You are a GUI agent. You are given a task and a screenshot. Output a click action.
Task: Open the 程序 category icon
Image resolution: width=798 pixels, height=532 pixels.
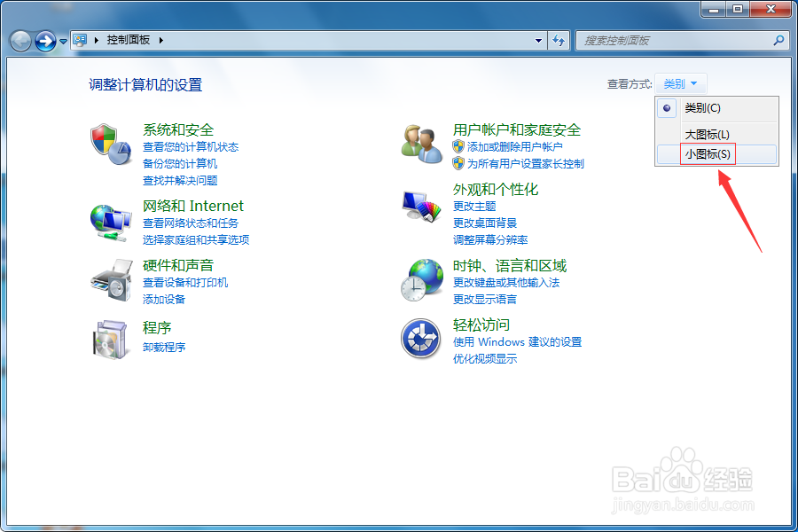click(110, 338)
